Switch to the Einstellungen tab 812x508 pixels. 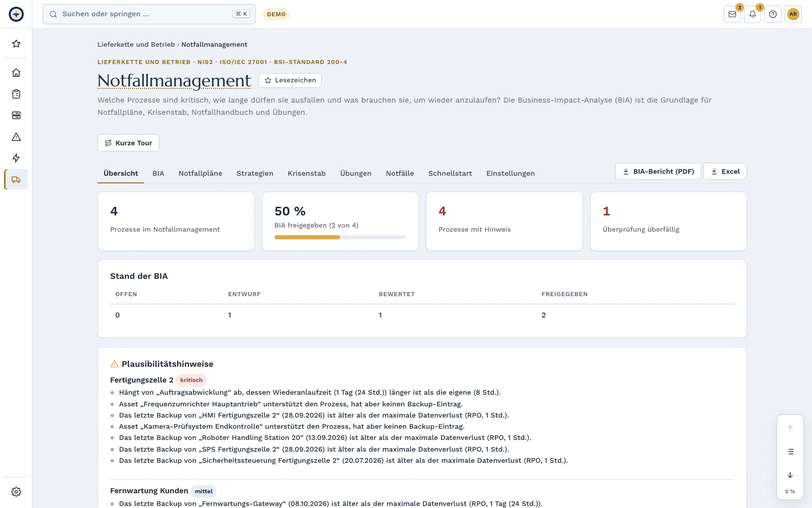[511, 173]
